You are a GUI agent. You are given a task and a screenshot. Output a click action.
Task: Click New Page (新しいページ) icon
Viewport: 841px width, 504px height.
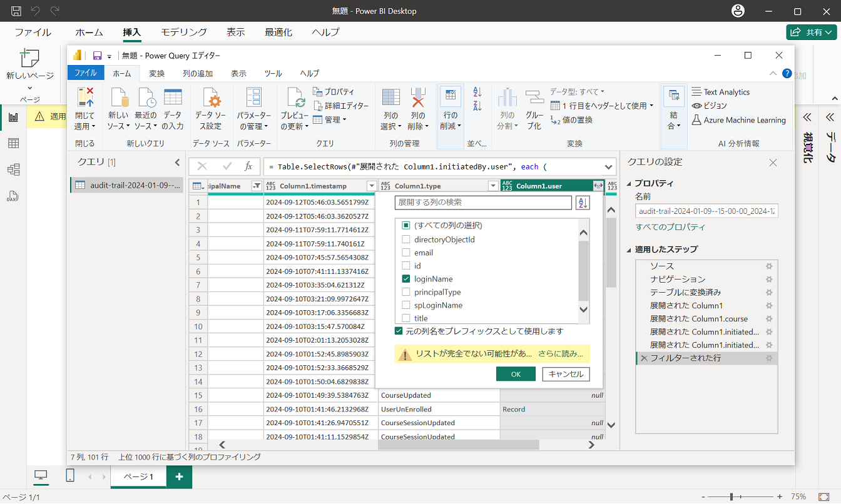pos(29,58)
